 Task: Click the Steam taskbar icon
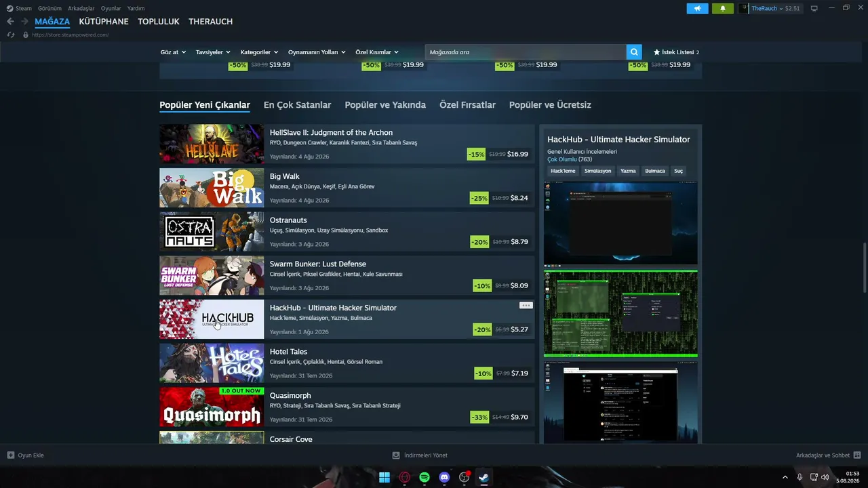click(484, 477)
